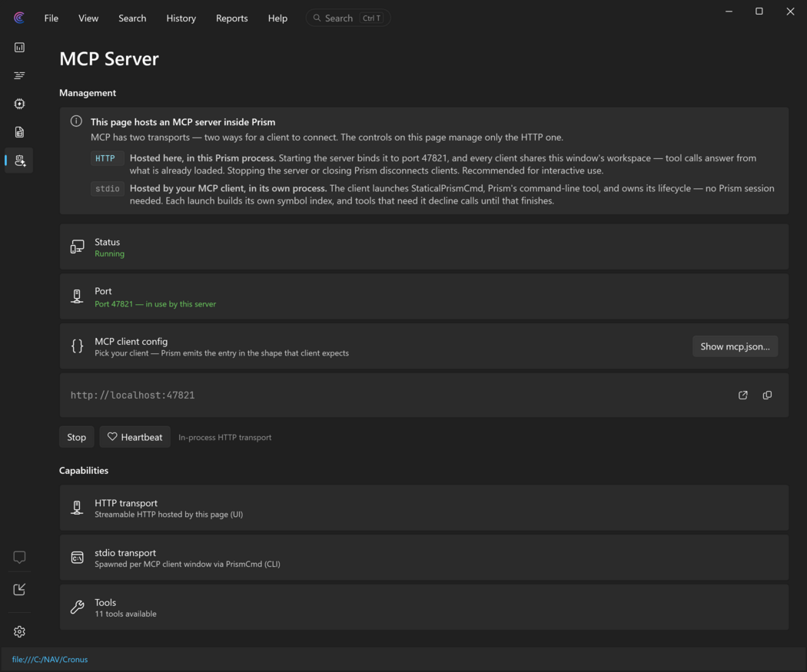The image size is (807, 672).
Task: Select the MCP Server sidebar icon
Action: tap(19, 161)
